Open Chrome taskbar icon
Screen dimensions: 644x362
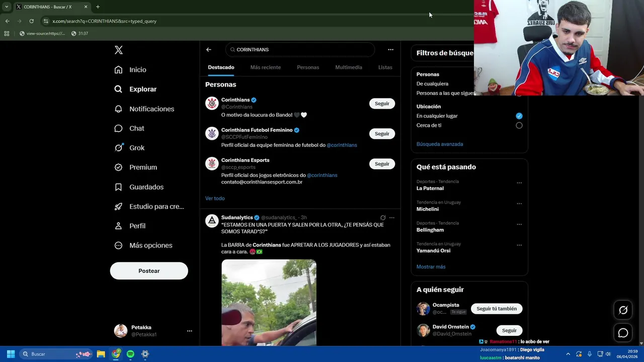pos(116,354)
